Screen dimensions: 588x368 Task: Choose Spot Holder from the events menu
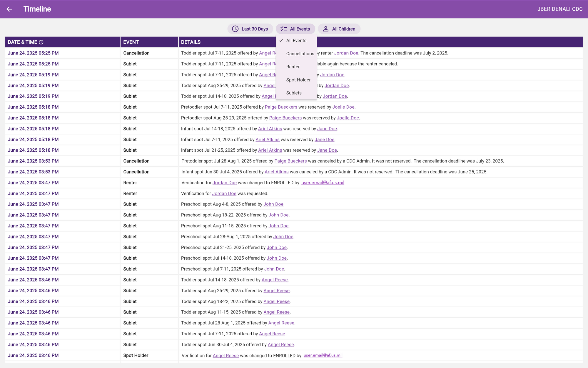[296, 80]
